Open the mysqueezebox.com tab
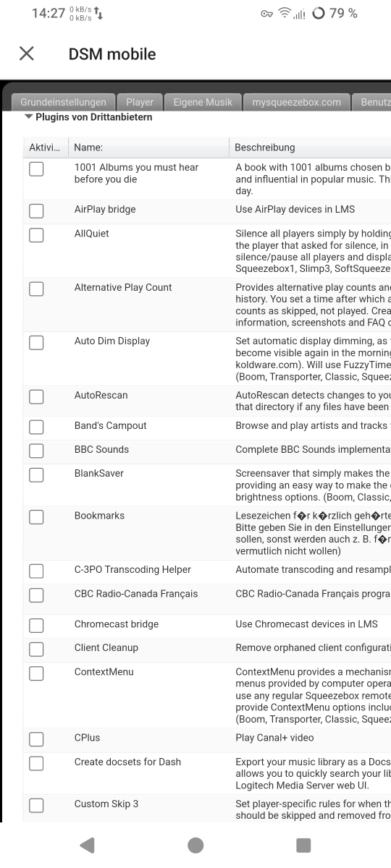 point(296,102)
